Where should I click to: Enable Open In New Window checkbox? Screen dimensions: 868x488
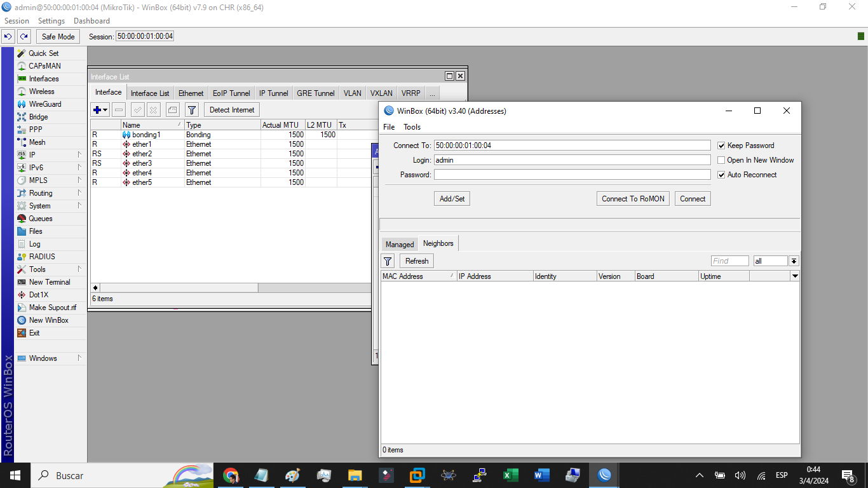click(x=721, y=160)
